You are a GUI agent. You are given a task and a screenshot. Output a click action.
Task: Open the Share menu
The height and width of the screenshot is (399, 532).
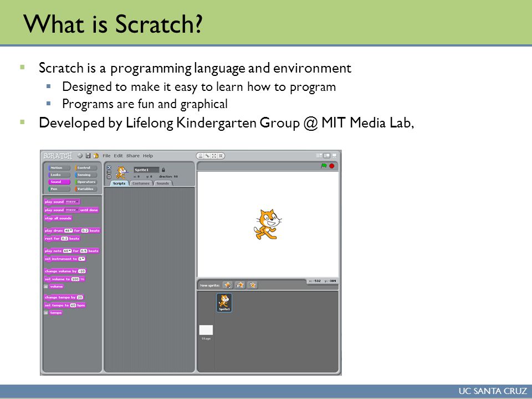132,156
